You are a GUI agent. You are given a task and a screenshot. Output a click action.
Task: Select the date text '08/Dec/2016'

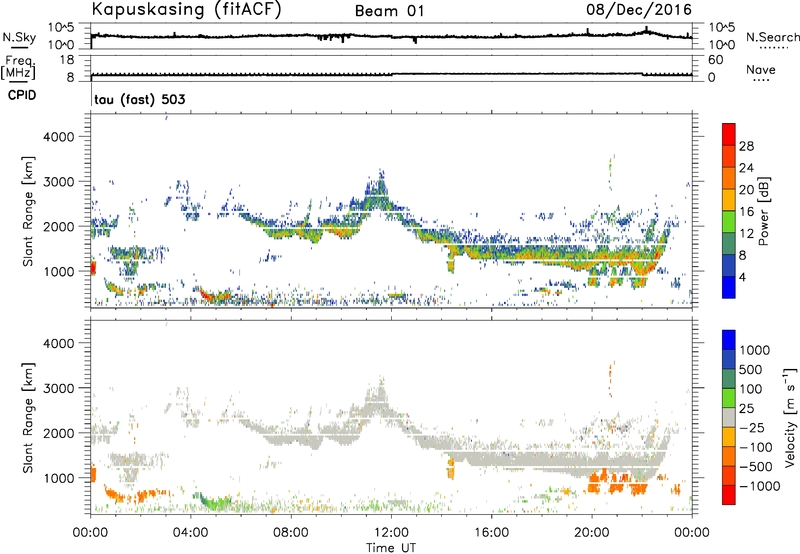point(638,9)
